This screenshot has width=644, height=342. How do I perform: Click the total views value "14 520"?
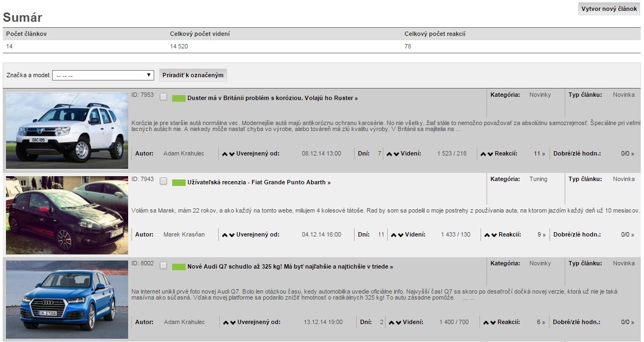click(179, 46)
